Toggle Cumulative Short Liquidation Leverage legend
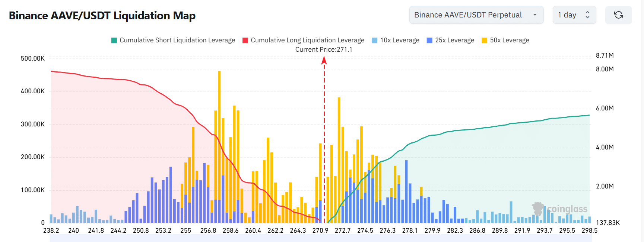The width and height of the screenshot is (644, 242). tap(173, 40)
